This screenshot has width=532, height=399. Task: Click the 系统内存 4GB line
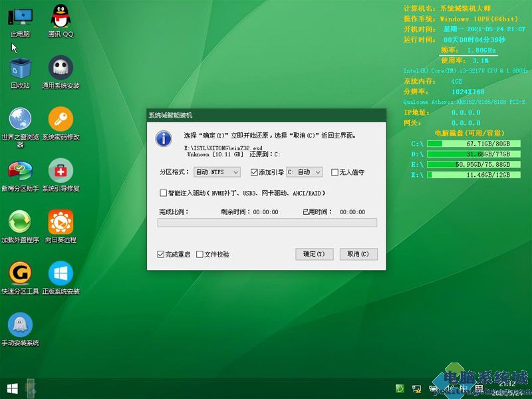(x=433, y=81)
